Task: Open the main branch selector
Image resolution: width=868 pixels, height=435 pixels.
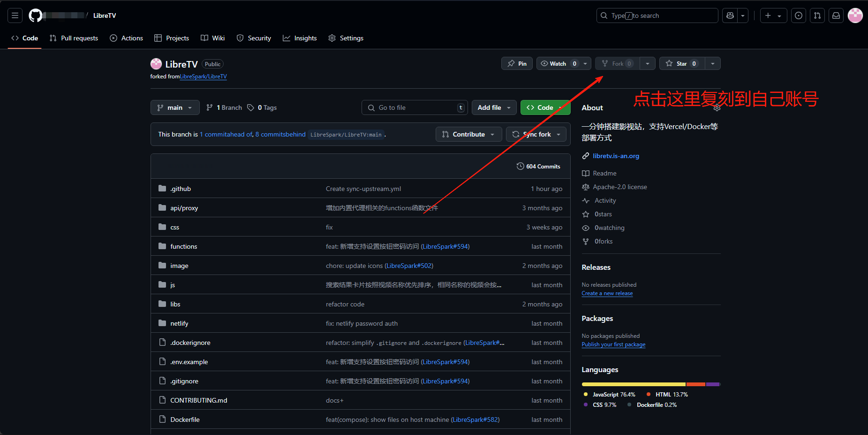Action: point(175,107)
